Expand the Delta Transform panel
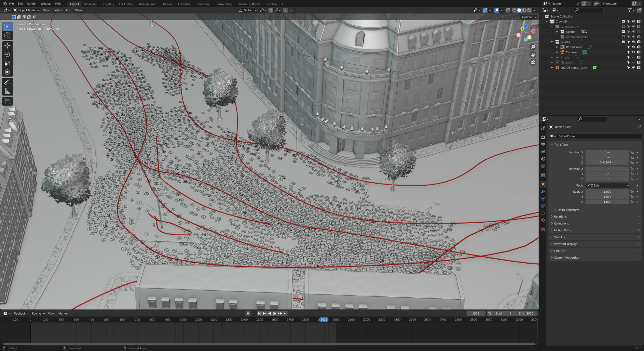The image size is (644, 351). [x=568, y=210]
